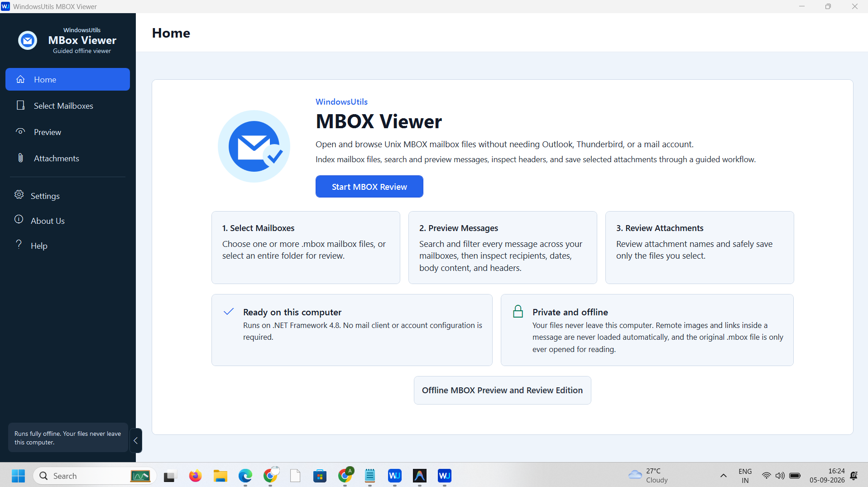Click the paperclip Attachments icon
868x487 pixels.
click(x=20, y=158)
